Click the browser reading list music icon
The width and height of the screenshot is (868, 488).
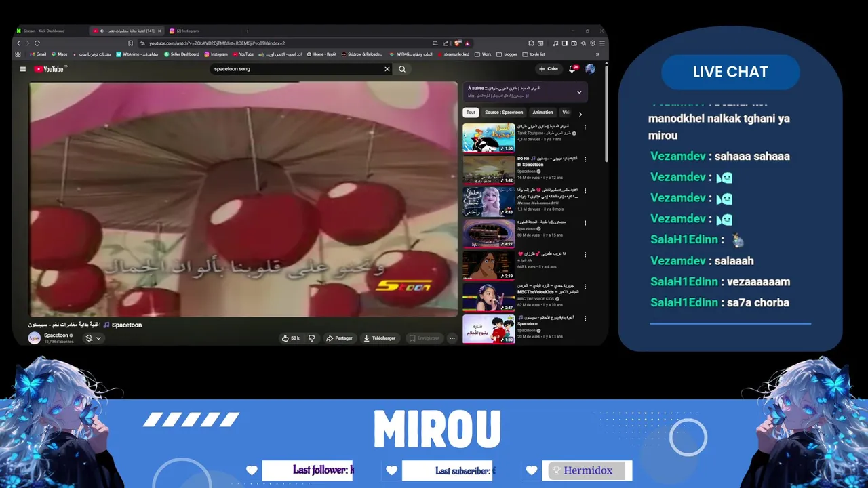[x=555, y=43]
